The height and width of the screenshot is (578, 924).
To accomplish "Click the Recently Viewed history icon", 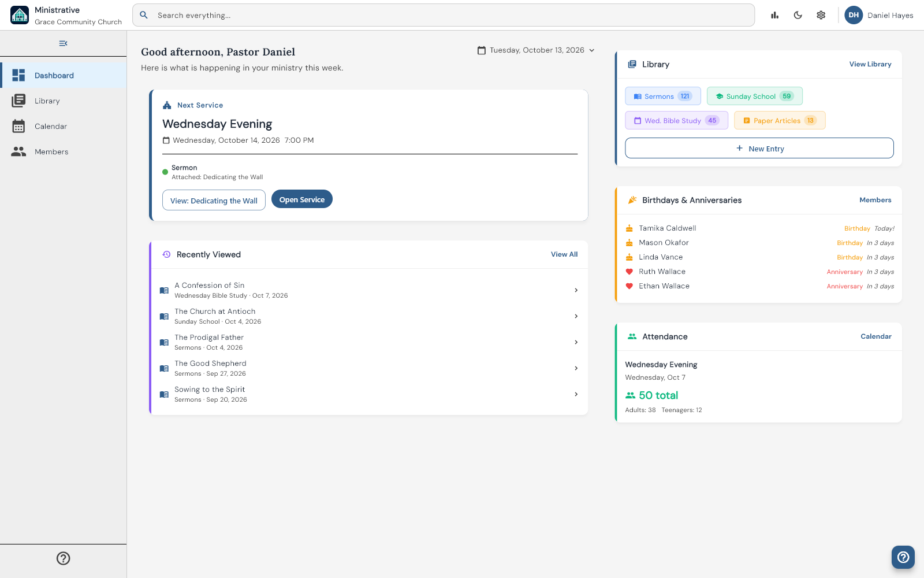I will [166, 254].
